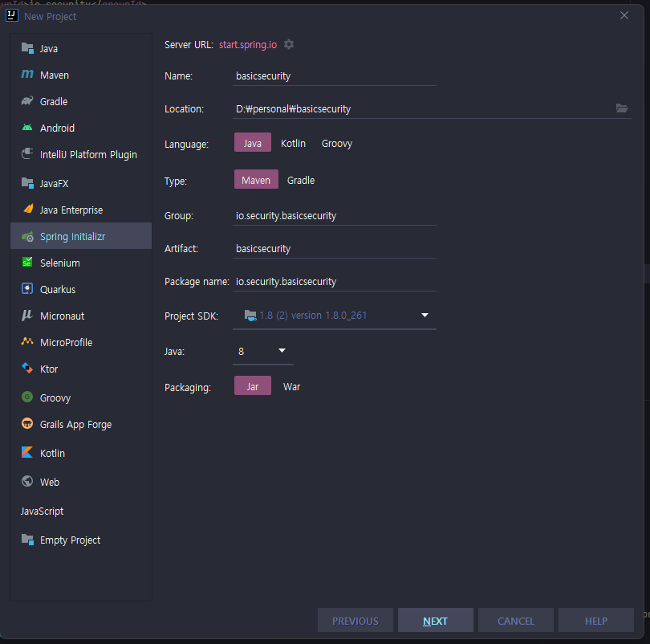Select the Empty Project label
The image size is (650, 644).
(x=70, y=540)
